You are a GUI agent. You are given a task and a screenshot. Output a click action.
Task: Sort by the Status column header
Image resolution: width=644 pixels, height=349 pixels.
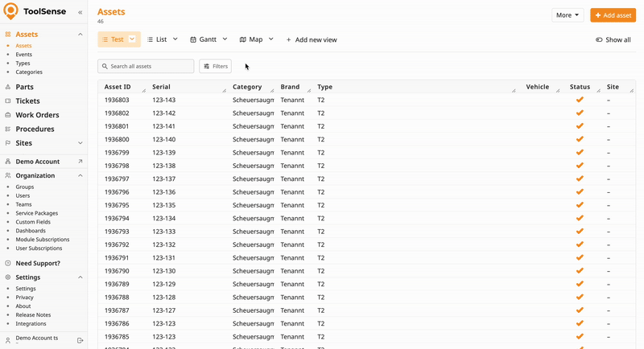(580, 87)
